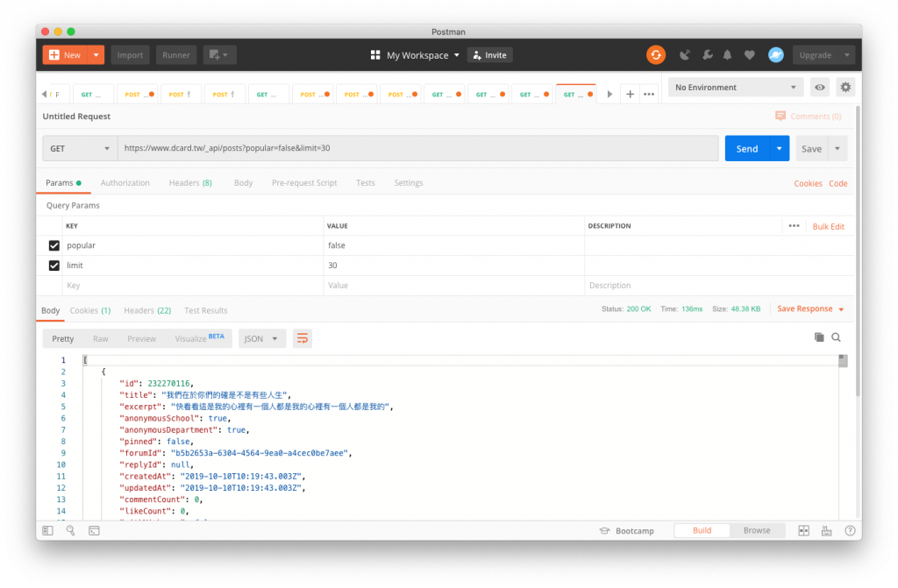Open the user avatar menu
This screenshot has height=588, width=898.
pos(776,55)
